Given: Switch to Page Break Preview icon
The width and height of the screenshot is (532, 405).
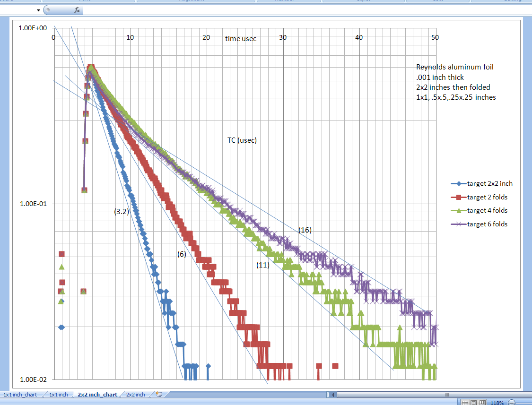Looking at the screenshot, I should 482,403.
